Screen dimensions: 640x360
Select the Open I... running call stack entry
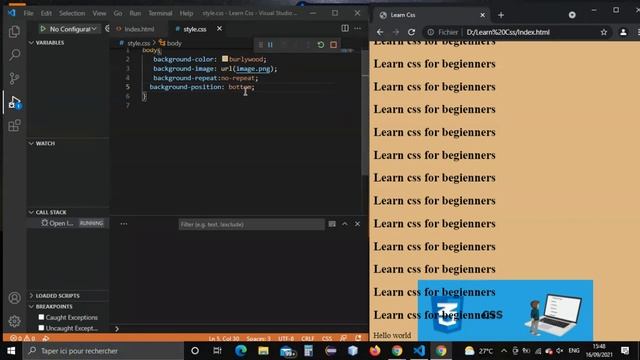pos(68,223)
